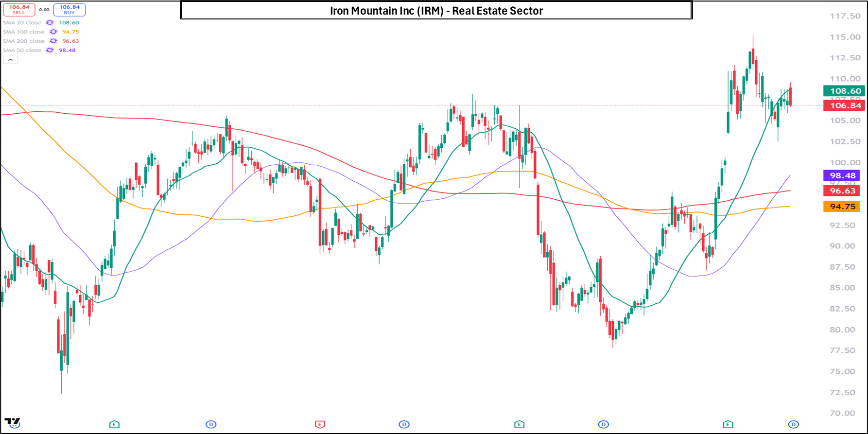The width and height of the screenshot is (868, 434).
Task: Open the rightmost blue dividend D marker
Action: coord(793,424)
